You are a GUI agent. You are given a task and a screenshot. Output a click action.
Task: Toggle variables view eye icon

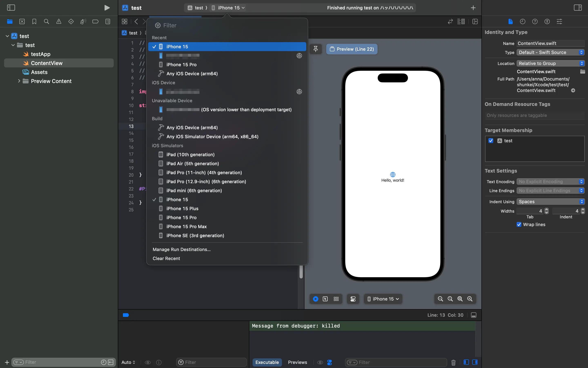[148, 362]
